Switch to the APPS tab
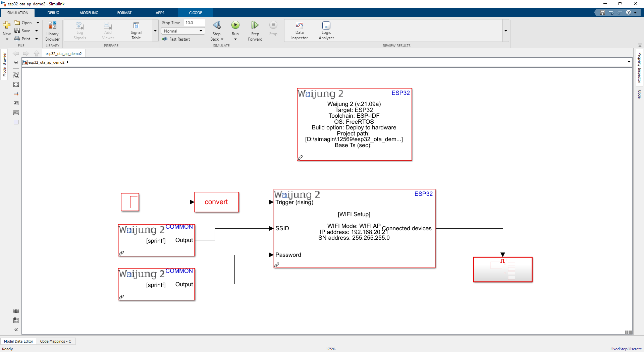Viewport: 644px width, 352px height. [x=160, y=13]
